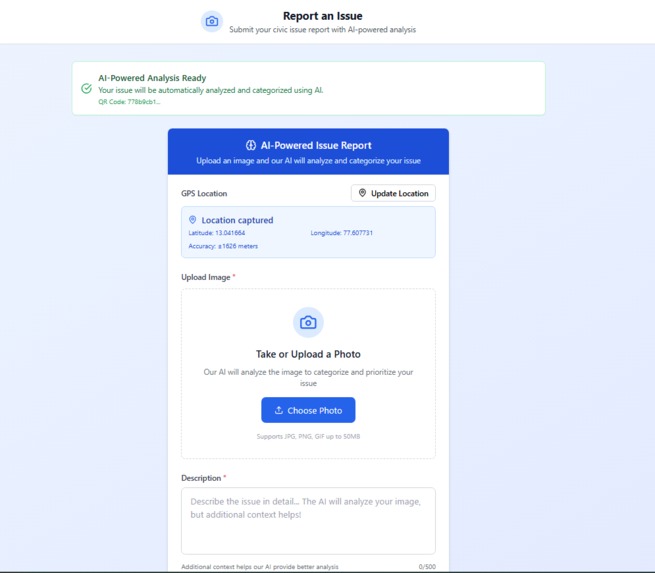The width and height of the screenshot is (655, 573).
Task: Click the large camera icon in upload area
Action: click(308, 322)
